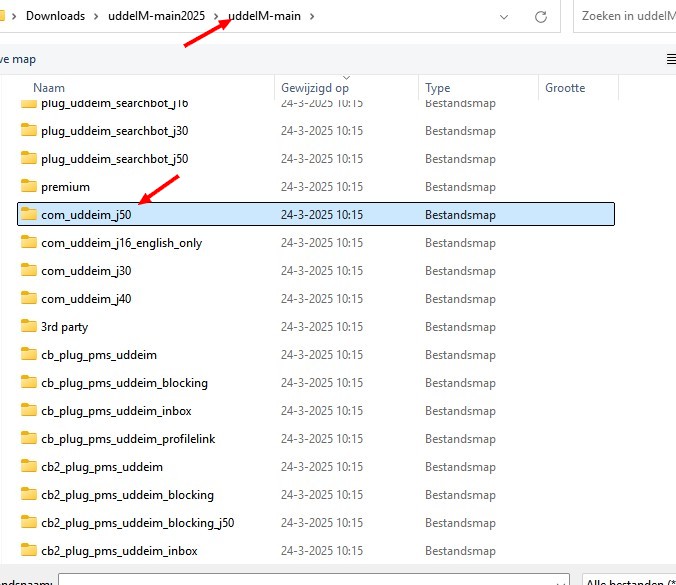Image resolution: width=676 pixels, height=585 pixels.
Task: Click the premium folder icon
Action: point(29,187)
